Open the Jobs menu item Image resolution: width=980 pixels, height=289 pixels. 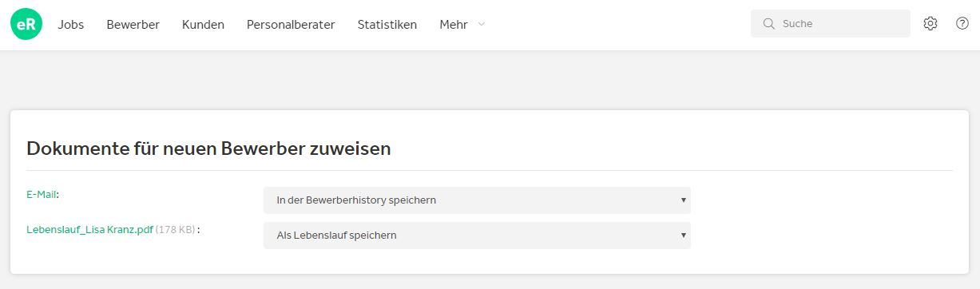[x=71, y=25]
